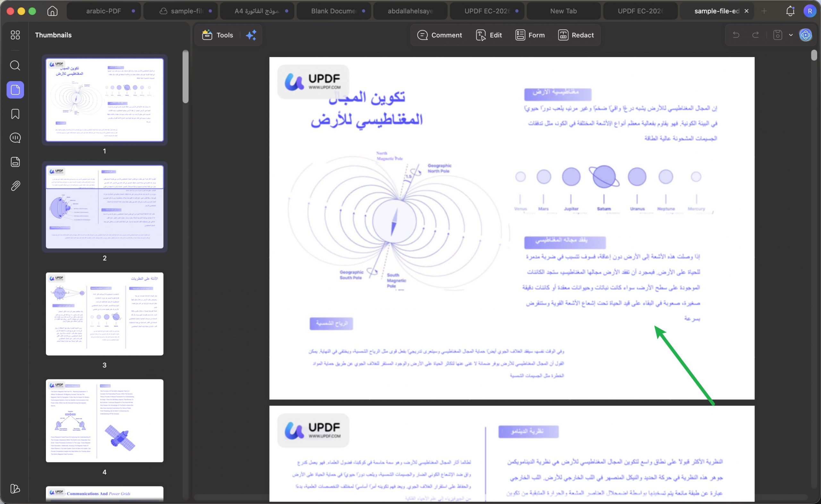Select page 3 thumbnail
This screenshot has width=821, height=504.
[x=105, y=314]
